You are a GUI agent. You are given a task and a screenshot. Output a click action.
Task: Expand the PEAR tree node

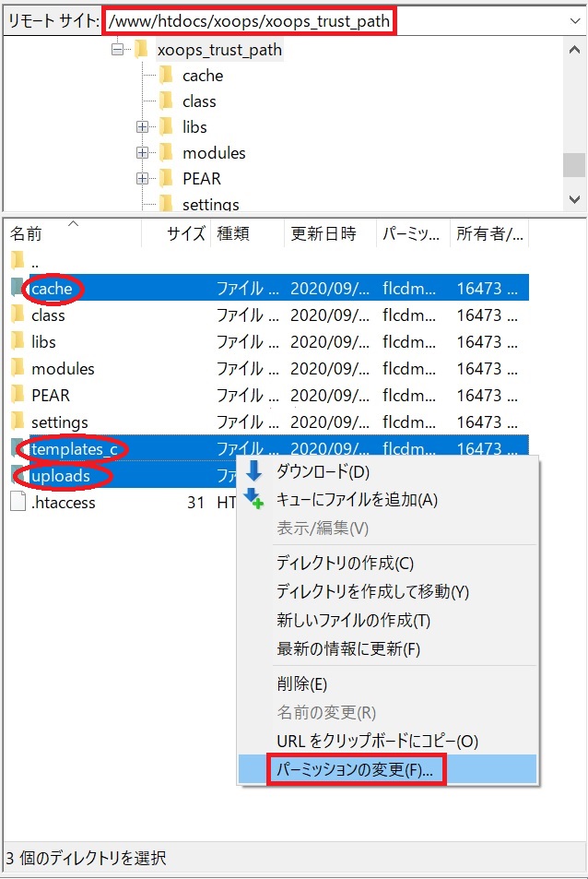142,179
